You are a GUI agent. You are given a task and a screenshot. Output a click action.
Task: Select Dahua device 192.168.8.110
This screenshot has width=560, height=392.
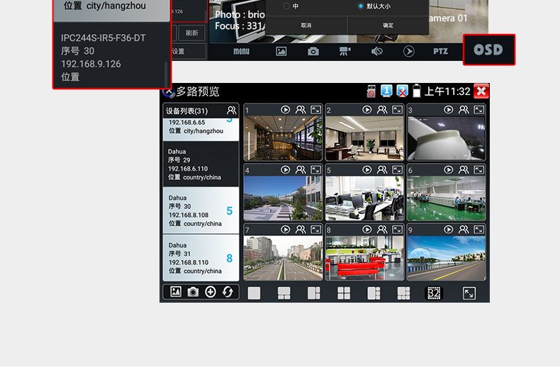201,258
